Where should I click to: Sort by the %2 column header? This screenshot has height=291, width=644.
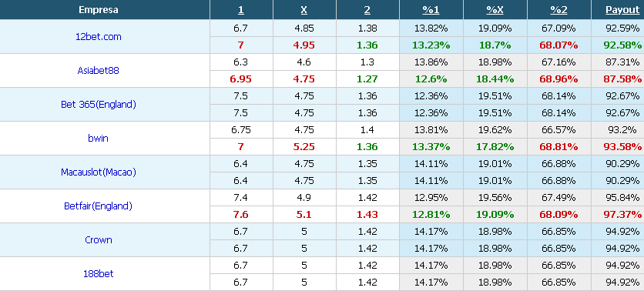(559, 10)
